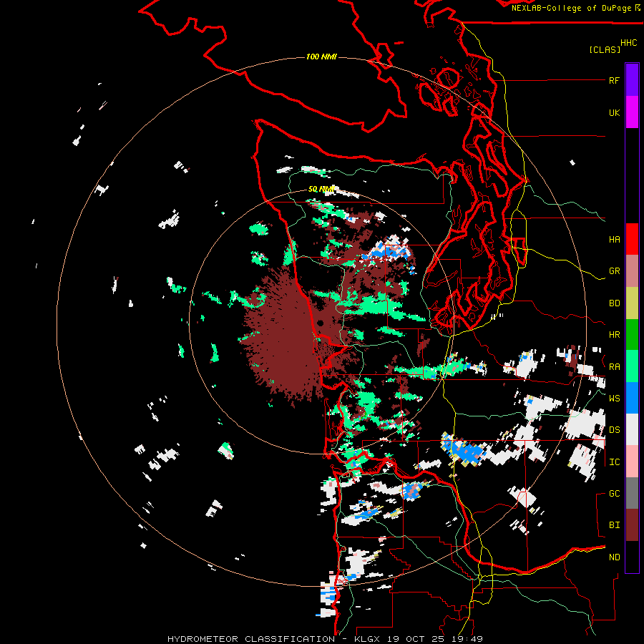
Task: Click the RA legend label
Action: pyautogui.click(x=614, y=367)
